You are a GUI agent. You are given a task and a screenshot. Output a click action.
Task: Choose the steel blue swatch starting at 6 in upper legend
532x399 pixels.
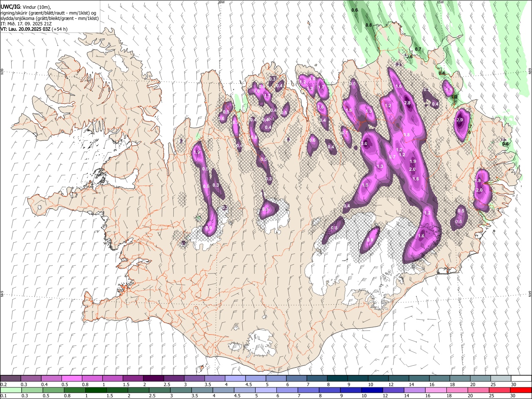tap(296, 378)
